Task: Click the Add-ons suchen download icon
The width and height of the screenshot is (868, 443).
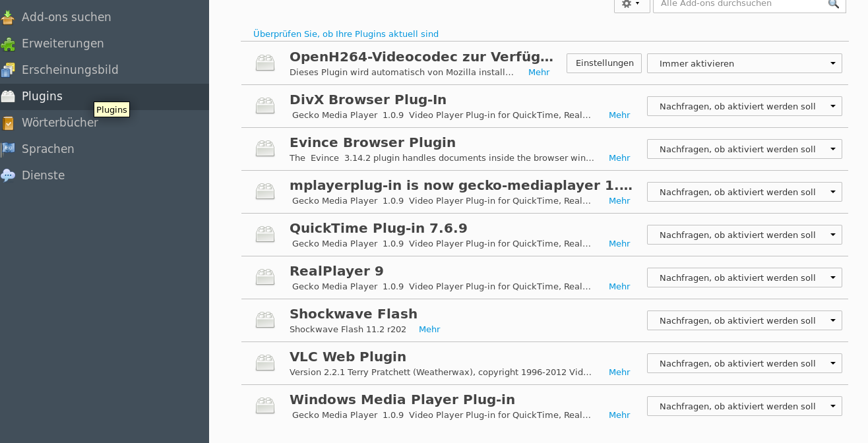Action: point(7,17)
